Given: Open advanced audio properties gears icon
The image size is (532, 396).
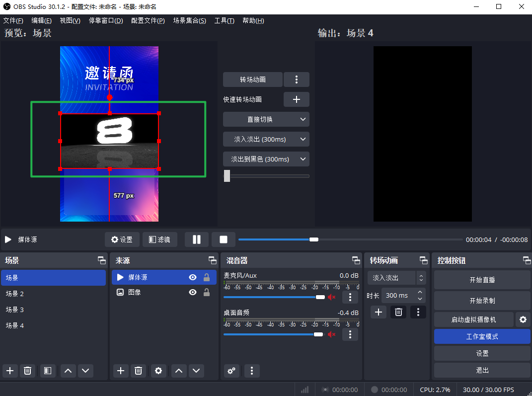Looking at the screenshot, I should pos(231,370).
